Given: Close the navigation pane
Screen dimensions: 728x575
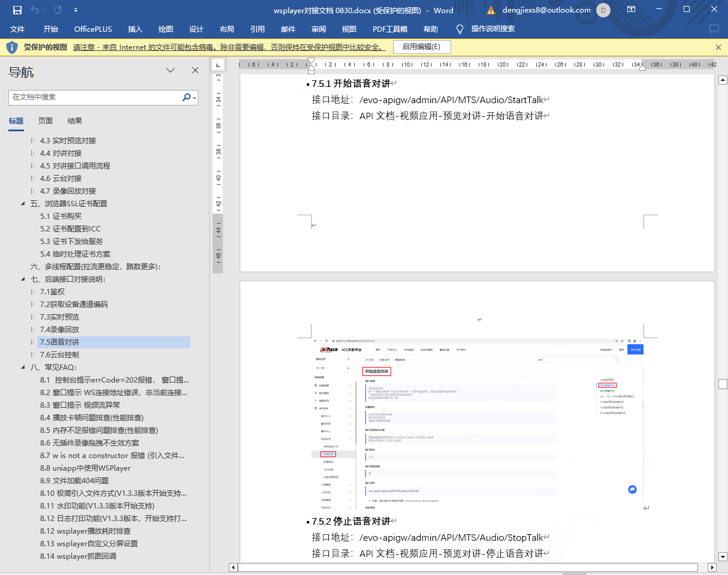Looking at the screenshot, I should pos(195,71).
